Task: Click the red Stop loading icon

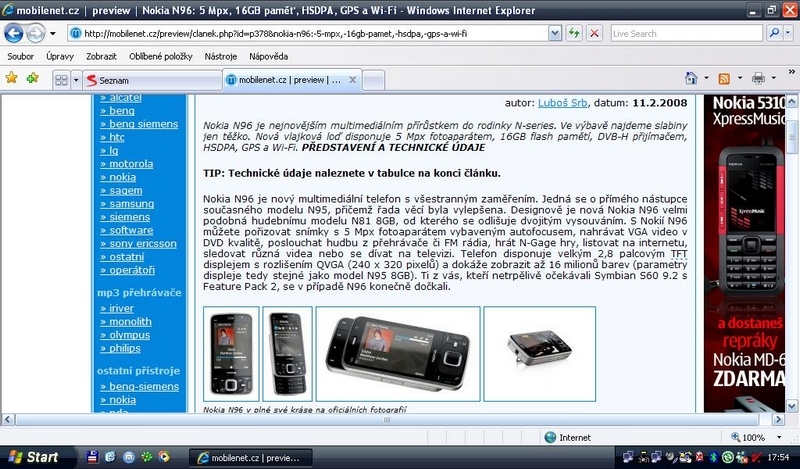Action: pyautogui.click(x=594, y=34)
